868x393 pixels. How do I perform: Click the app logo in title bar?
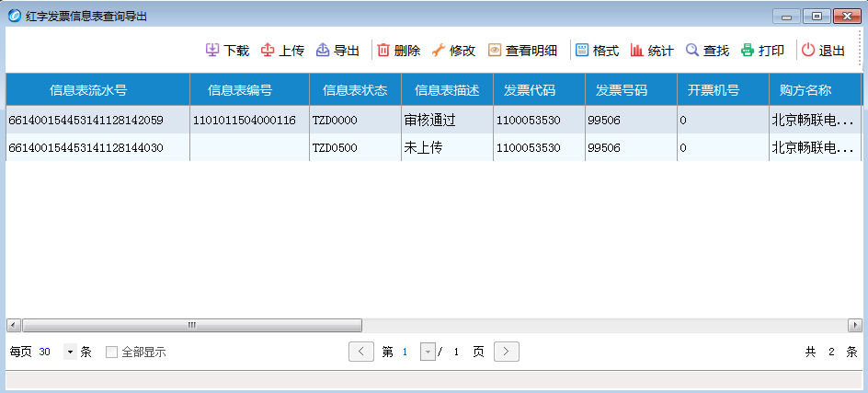pyautogui.click(x=15, y=16)
